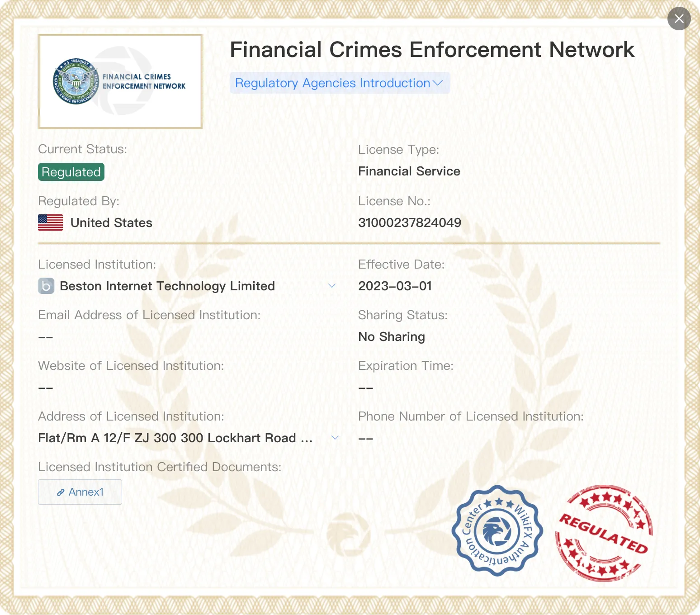Click the FinCEN agency logo thumbnail
The height and width of the screenshot is (615, 700).
click(x=120, y=81)
